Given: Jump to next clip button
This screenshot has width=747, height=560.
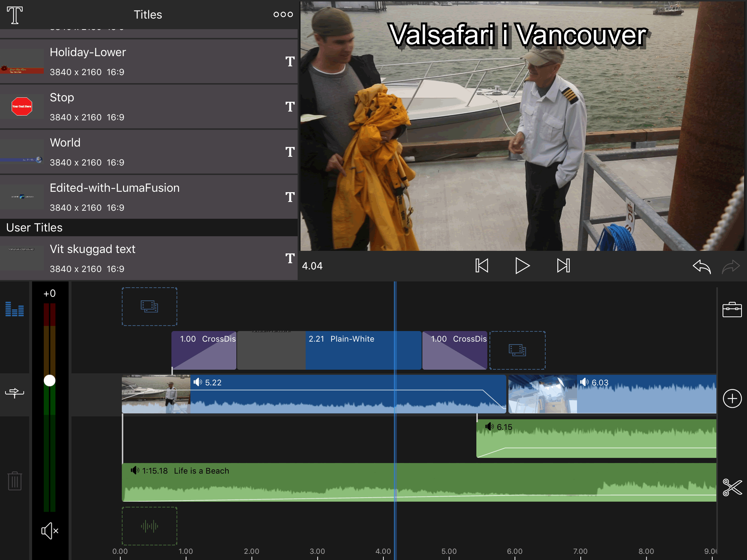Looking at the screenshot, I should (564, 266).
